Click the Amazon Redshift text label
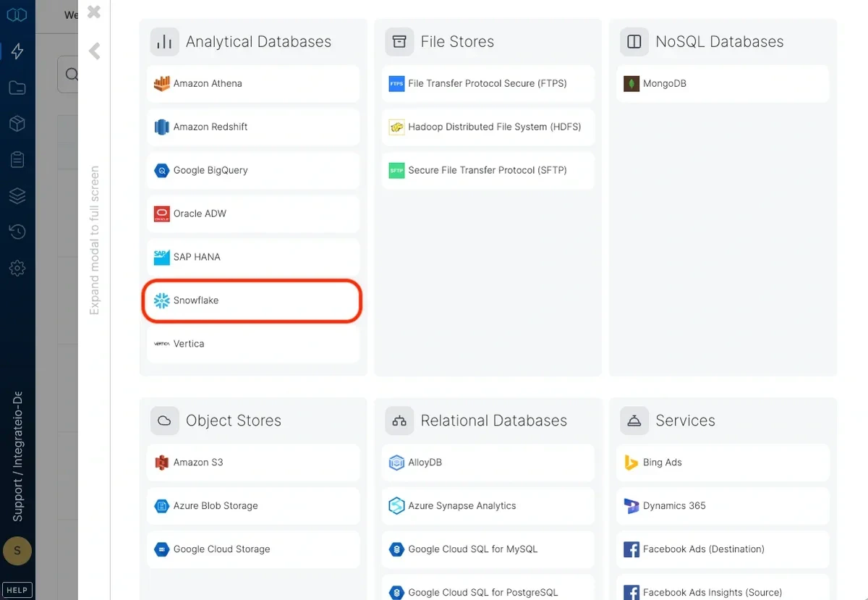Image resolution: width=868 pixels, height=600 pixels. (x=210, y=127)
